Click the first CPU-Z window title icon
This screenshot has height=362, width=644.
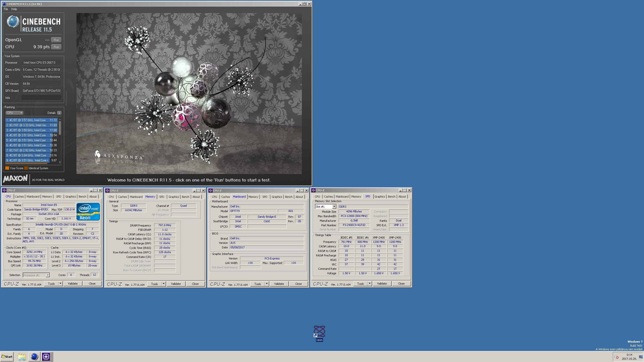[x=4, y=190]
